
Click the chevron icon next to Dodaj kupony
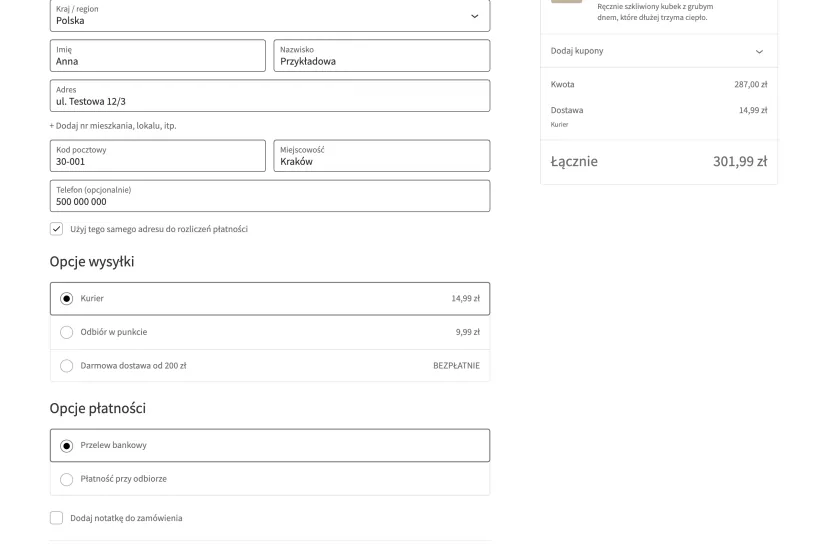pos(759,52)
